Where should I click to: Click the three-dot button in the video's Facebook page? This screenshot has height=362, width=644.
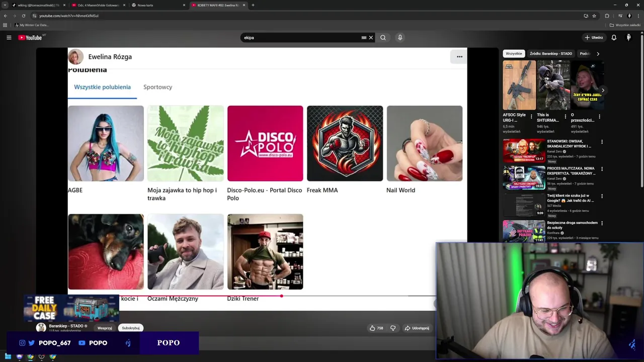click(459, 57)
